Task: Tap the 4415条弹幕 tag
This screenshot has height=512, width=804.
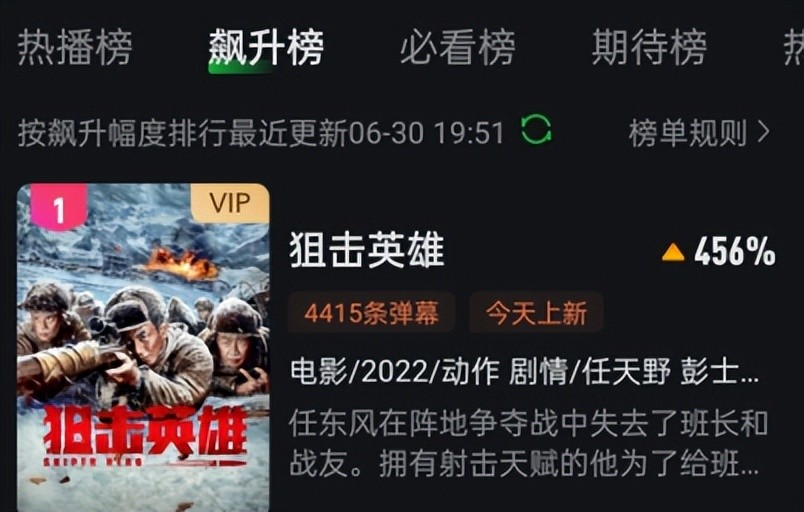Action: click(x=371, y=313)
